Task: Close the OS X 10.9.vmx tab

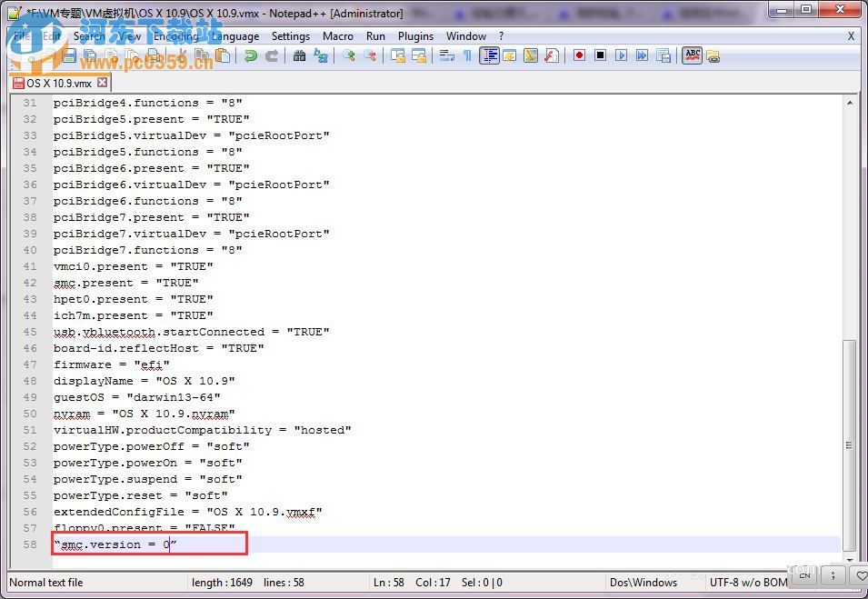Action: (x=103, y=83)
